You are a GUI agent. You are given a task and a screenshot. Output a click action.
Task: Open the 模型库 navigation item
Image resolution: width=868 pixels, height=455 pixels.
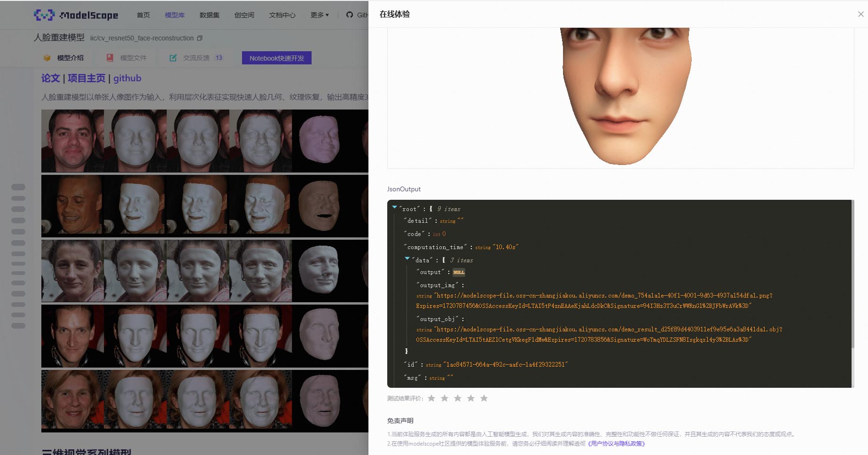[174, 15]
